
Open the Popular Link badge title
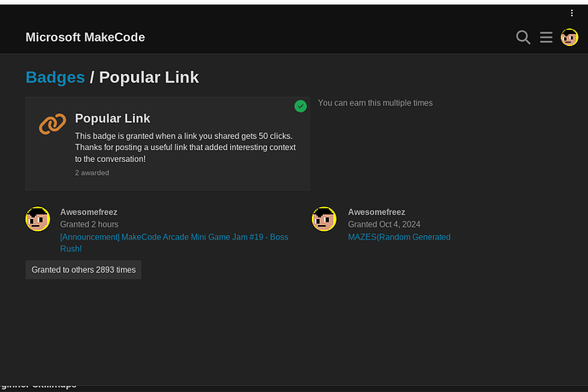click(112, 118)
